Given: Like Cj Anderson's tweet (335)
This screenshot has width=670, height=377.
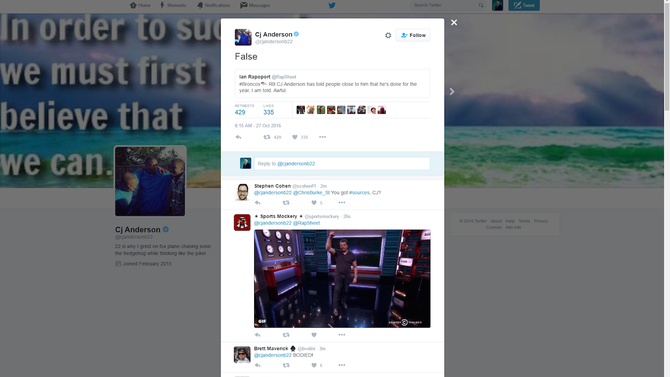Looking at the screenshot, I should coord(300,137).
